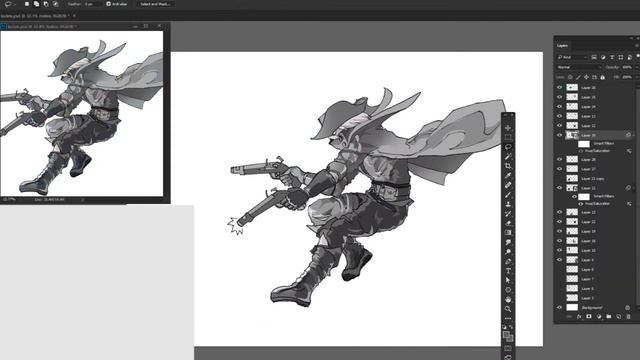Viewport: 640px width, 360px height.
Task: Toggle Smart Filters eye under Layer 21
Action: click(x=574, y=196)
